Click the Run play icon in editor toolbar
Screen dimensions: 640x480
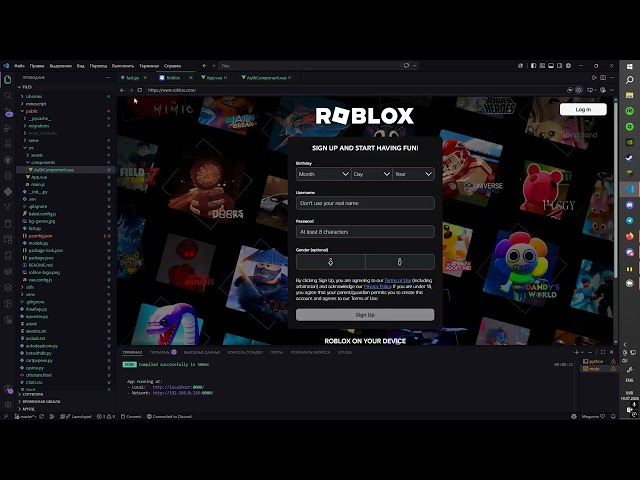594,78
